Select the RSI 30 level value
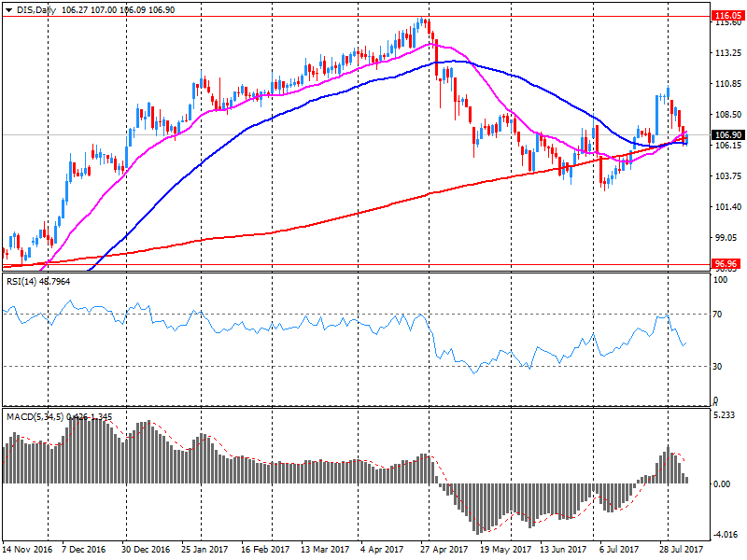Screen dimensions: 747x560 tap(717, 367)
